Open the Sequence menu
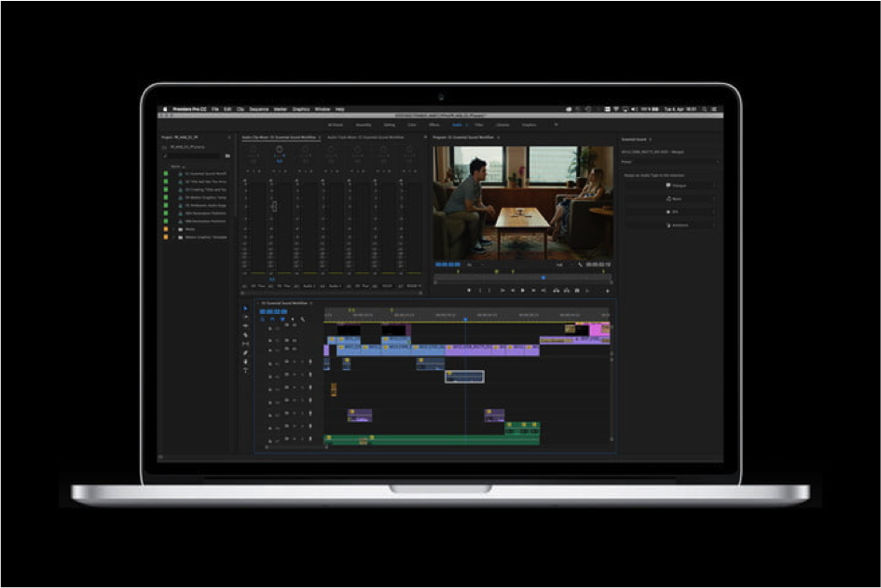The width and height of the screenshot is (881, 588). click(258, 109)
